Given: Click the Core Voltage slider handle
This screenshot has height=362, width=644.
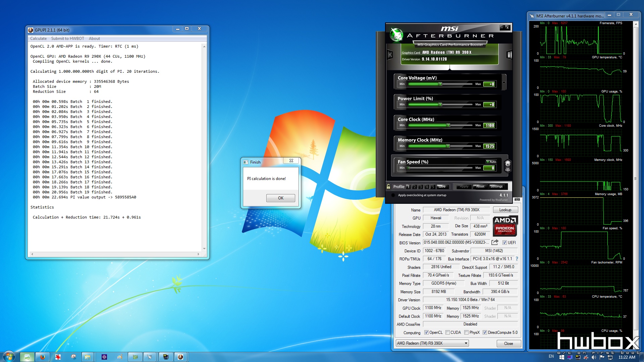Looking at the screenshot, I should [440, 84].
